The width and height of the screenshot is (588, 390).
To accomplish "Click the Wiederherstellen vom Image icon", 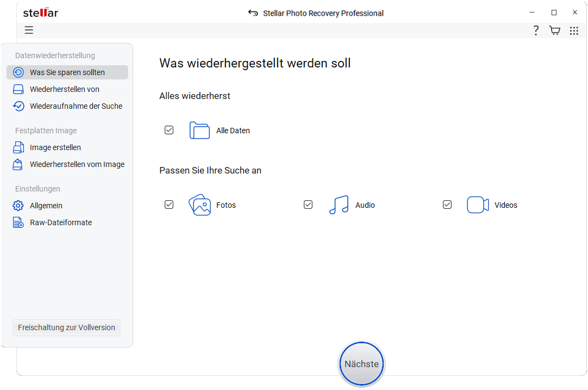I will click(18, 164).
